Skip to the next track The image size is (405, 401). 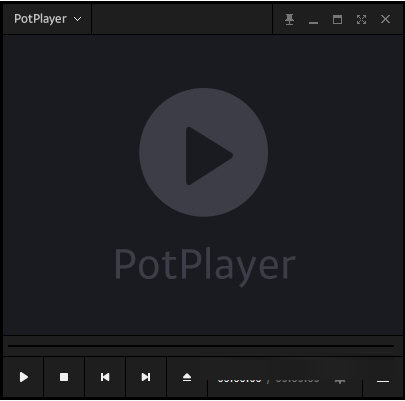146,377
